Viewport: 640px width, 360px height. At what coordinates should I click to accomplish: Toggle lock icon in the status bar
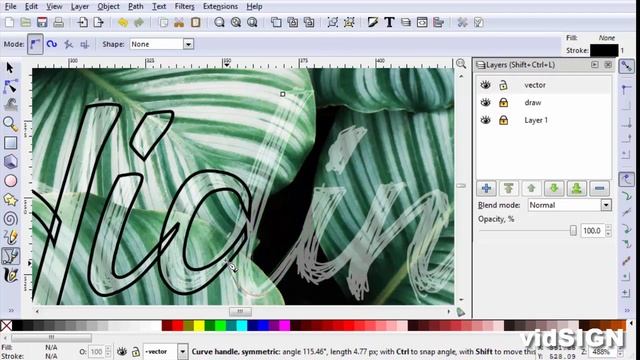136,351
